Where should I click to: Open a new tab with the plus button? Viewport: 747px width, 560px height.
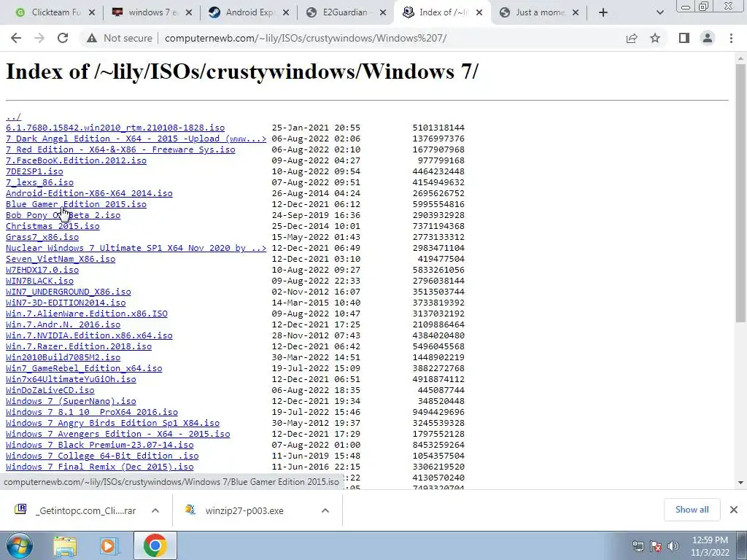click(603, 12)
